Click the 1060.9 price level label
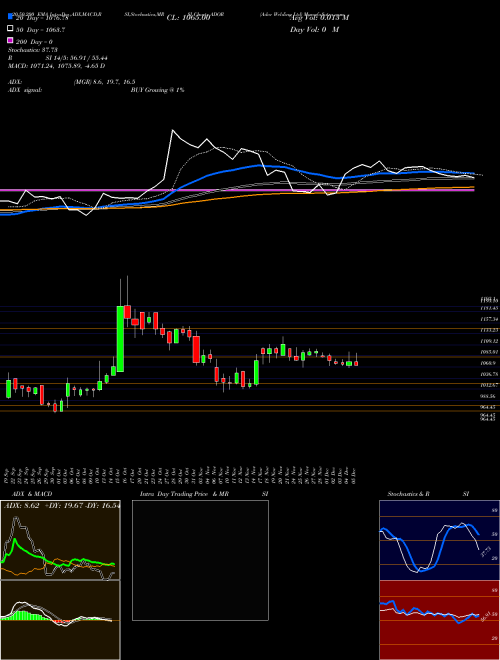The image size is (500, 660). [x=489, y=363]
